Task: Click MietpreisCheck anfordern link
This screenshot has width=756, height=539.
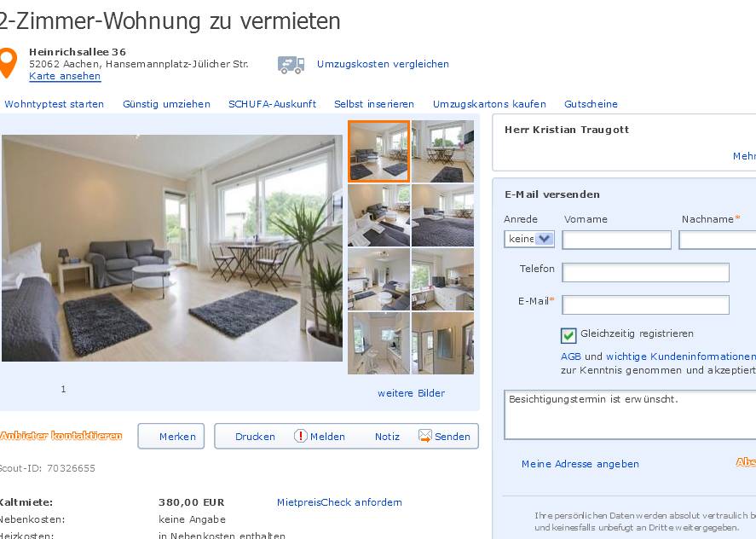Action: pyautogui.click(x=339, y=502)
